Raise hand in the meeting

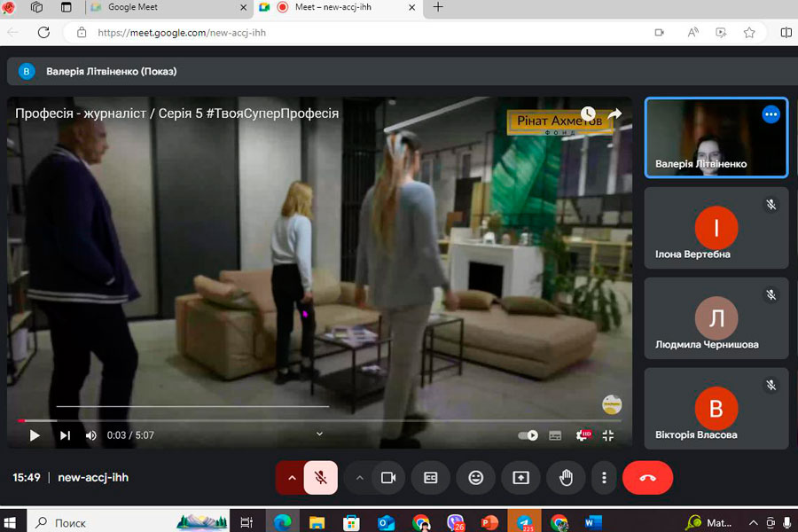coord(566,478)
